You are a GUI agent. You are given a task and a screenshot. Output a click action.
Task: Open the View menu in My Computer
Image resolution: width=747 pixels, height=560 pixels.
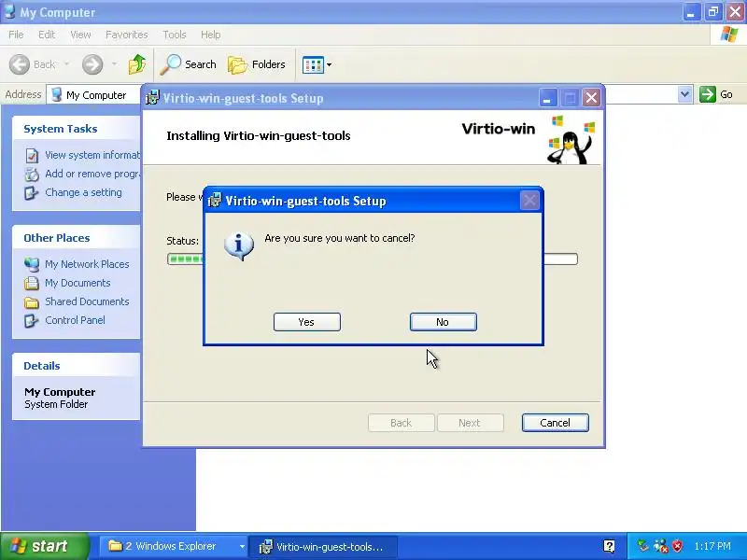[x=80, y=35]
